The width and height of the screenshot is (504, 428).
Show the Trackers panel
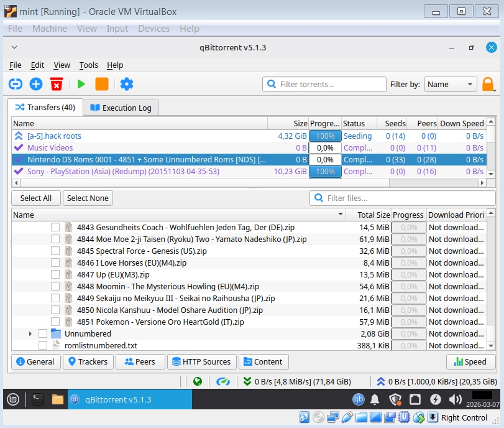(x=88, y=361)
